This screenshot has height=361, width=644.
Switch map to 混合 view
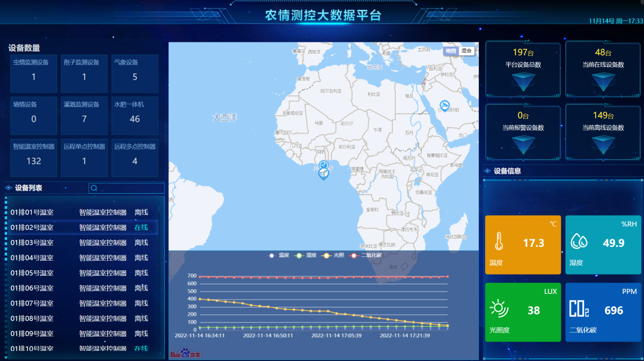pyautogui.click(x=466, y=51)
